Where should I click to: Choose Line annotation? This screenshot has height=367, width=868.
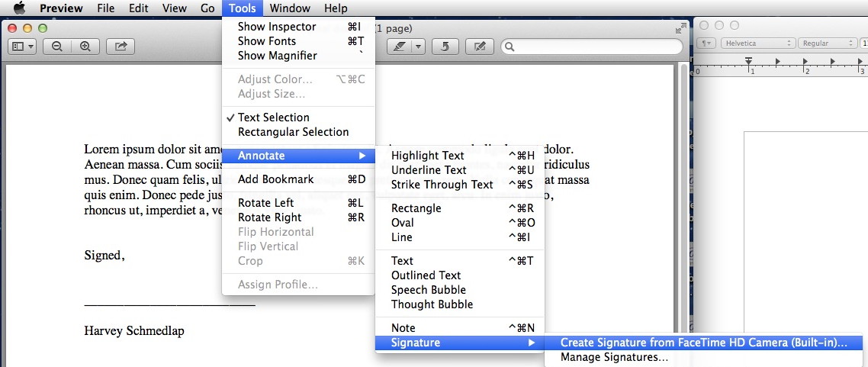(x=459, y=237)
